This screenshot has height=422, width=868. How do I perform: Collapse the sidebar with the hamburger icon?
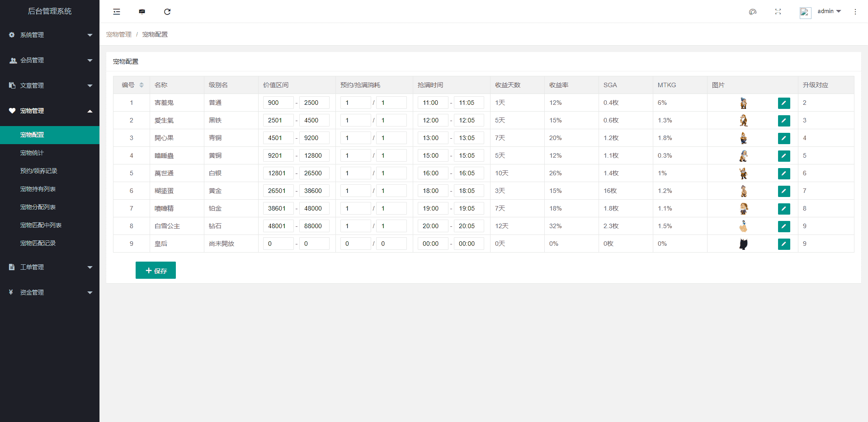point(117,12)
